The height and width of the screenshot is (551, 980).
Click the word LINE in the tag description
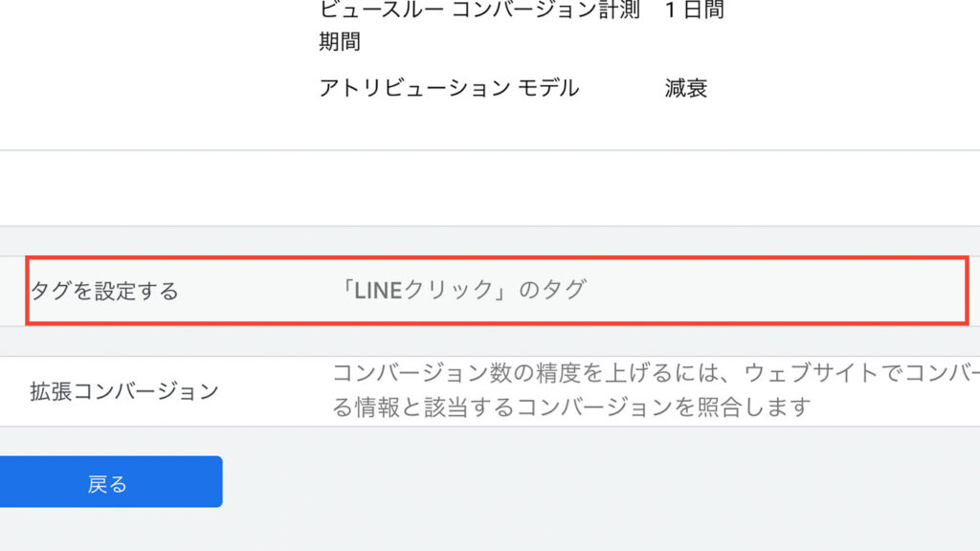[x=378, y=291]
